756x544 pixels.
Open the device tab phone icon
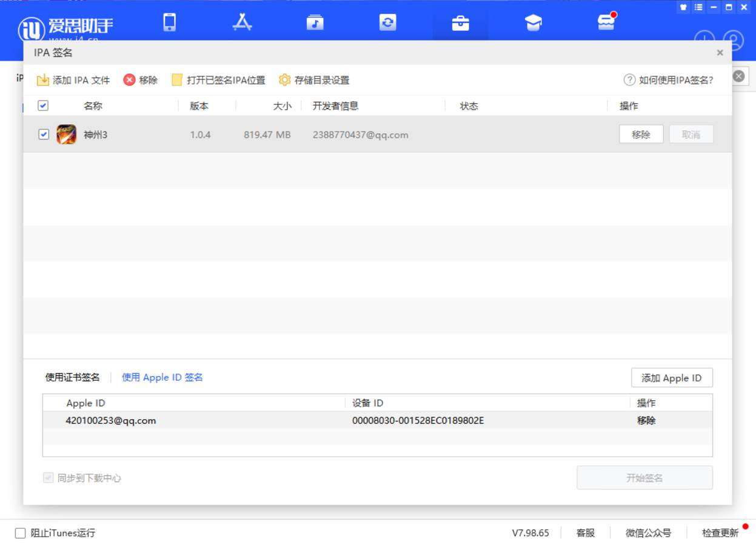(x=170, y=22)
